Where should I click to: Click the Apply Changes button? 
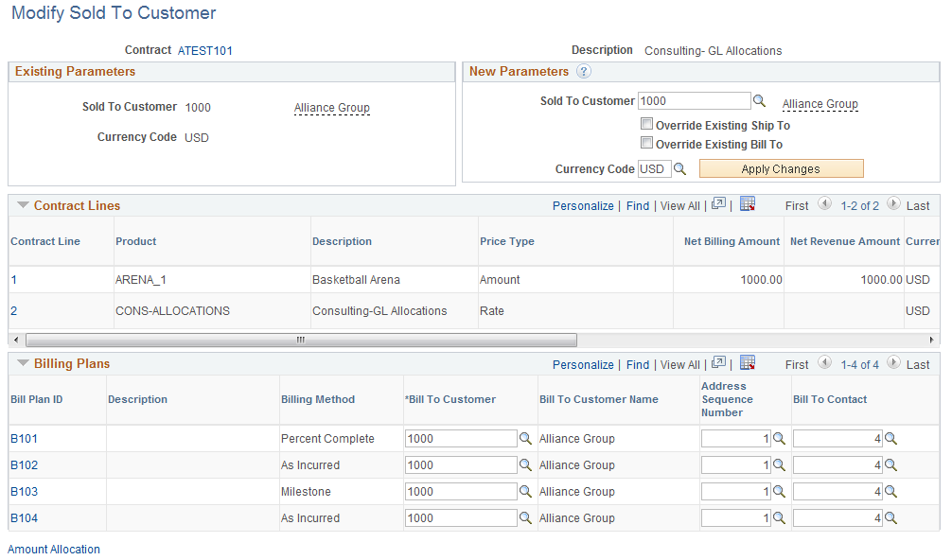[782, 168]
